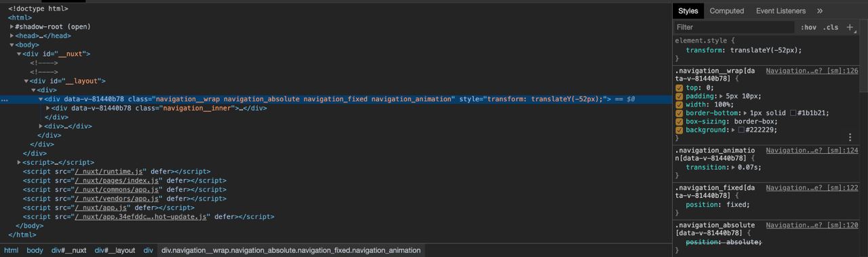Collapse the div id="__nuxt" node

(x=19, y=54)
